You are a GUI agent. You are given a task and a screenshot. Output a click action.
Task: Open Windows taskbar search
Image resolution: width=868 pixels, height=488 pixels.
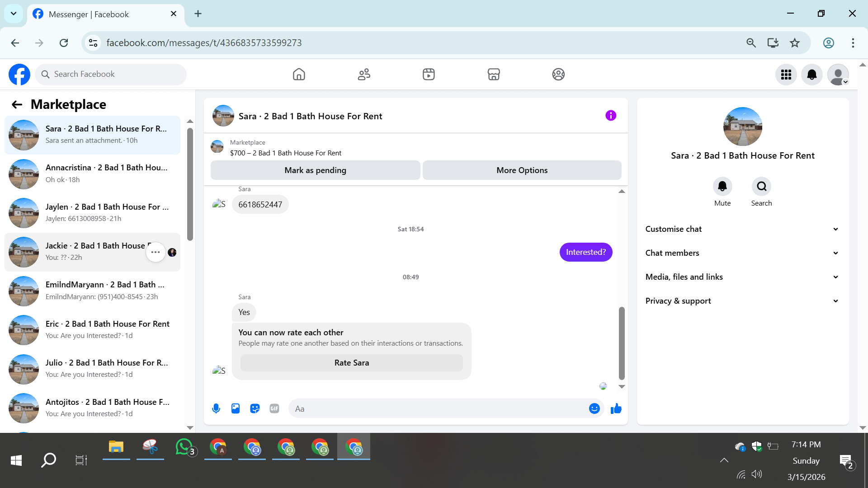48,460
